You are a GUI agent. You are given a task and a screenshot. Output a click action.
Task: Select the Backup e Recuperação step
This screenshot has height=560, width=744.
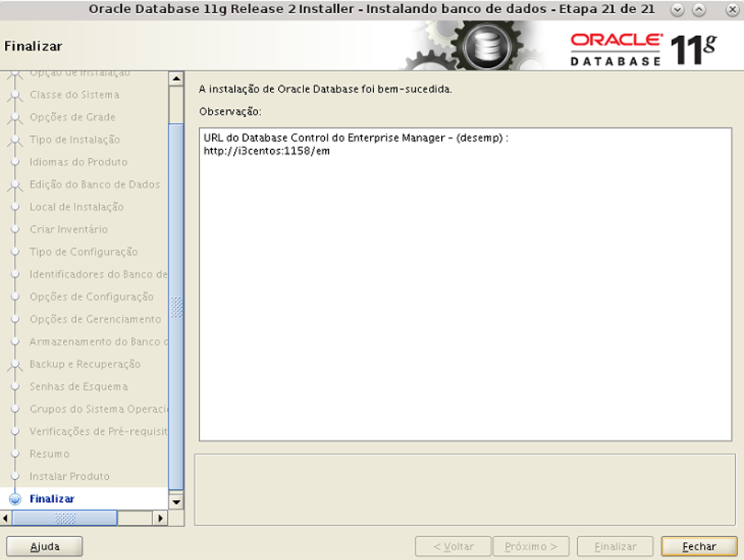click(x=85, y=364)
